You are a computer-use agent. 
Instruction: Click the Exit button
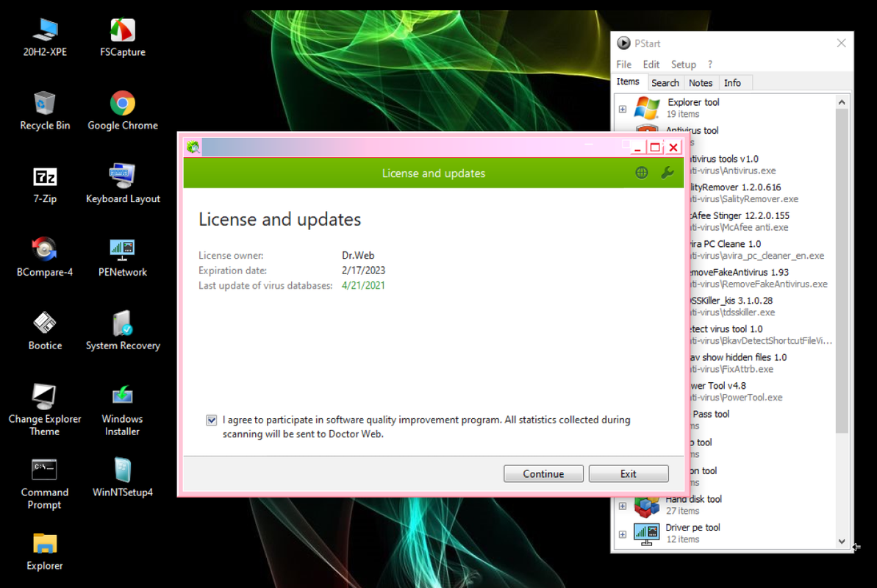(x=628, y=474)
